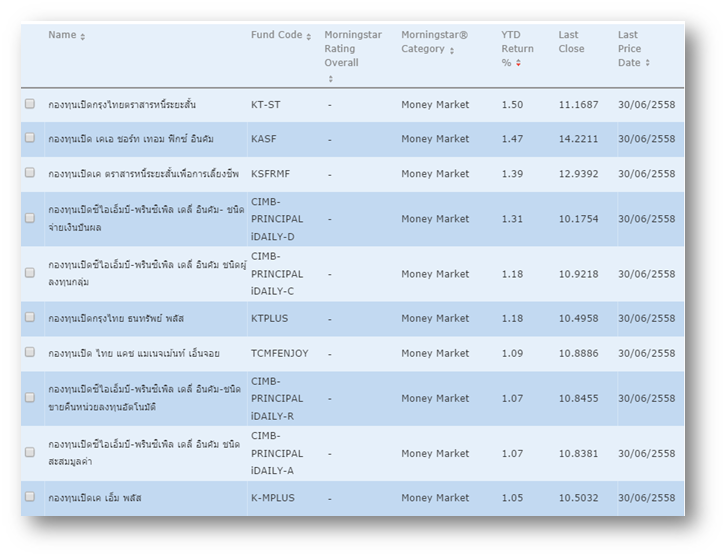Check the box for CIMB-PRINCIPAL iDAILY-A
727x558 pixels.
30,452
